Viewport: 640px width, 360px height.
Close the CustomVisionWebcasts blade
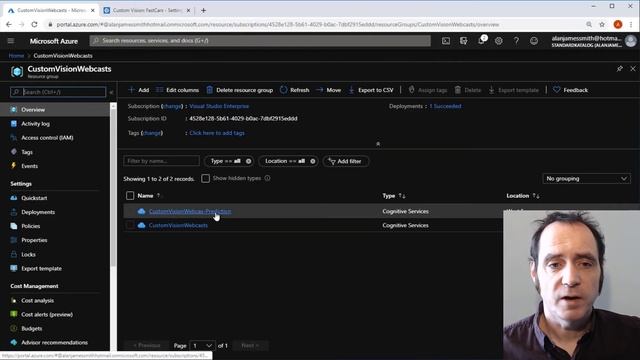tap(633, 69)
